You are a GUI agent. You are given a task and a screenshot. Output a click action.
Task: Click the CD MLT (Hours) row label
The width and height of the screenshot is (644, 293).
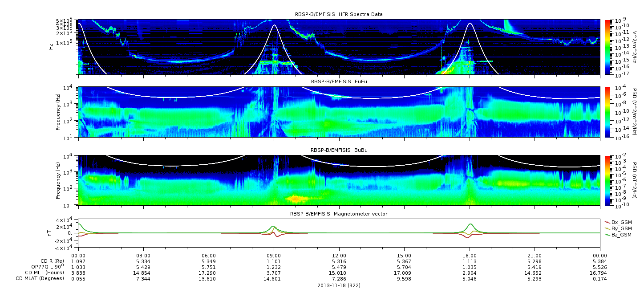point(45,273)
